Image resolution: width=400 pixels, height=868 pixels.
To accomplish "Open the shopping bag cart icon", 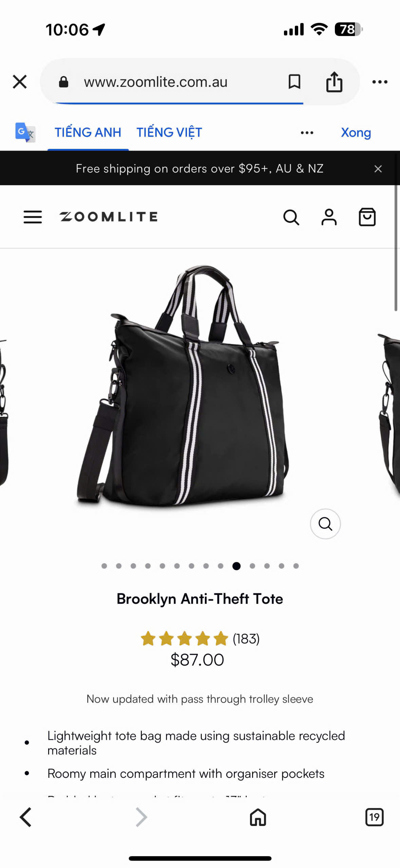I will pyautogui.click(x=367, y=217).
